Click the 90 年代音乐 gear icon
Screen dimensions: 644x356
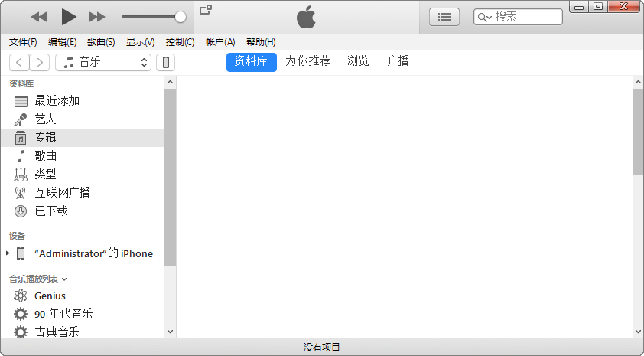coord(21,314)
